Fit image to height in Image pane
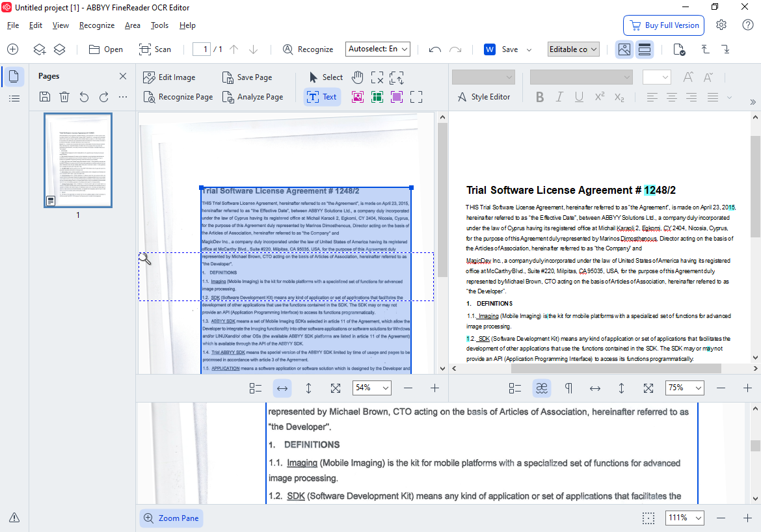 point(309,388)
